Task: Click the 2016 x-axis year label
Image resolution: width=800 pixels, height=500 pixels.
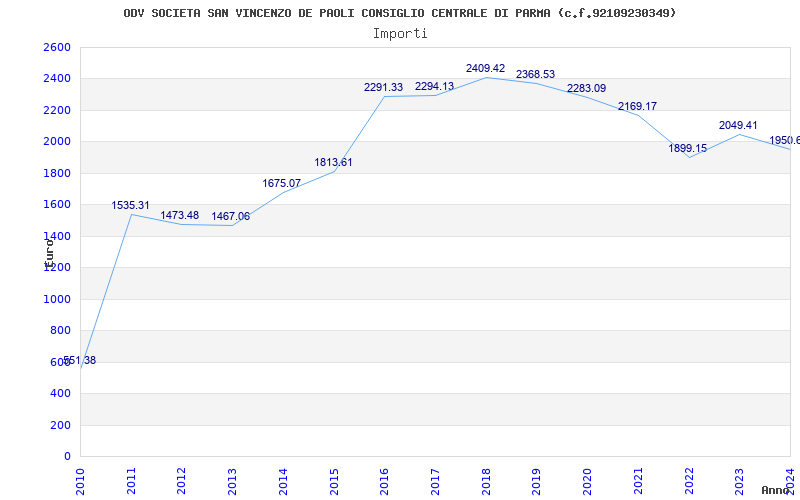Action: [x=385, y=481]
